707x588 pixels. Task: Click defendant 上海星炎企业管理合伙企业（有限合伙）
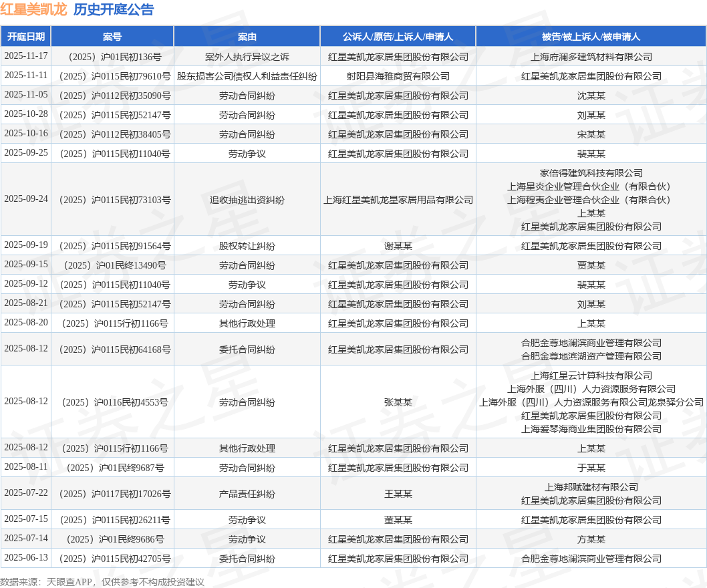click(591, 186)
